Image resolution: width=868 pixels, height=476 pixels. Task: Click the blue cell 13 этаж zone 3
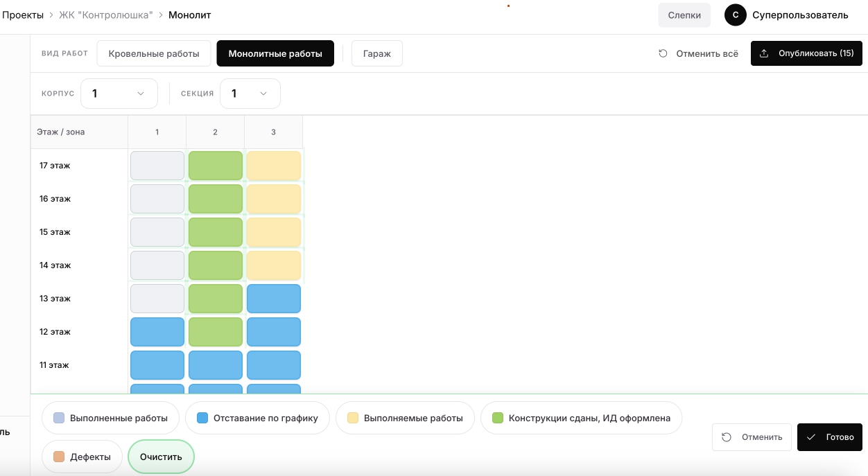click(274, 299)
